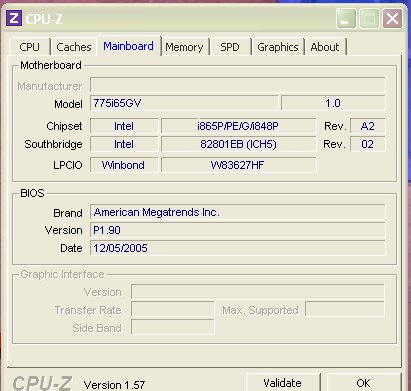Click the Southbridge label

pyautogui.click(x=53, y=144)
